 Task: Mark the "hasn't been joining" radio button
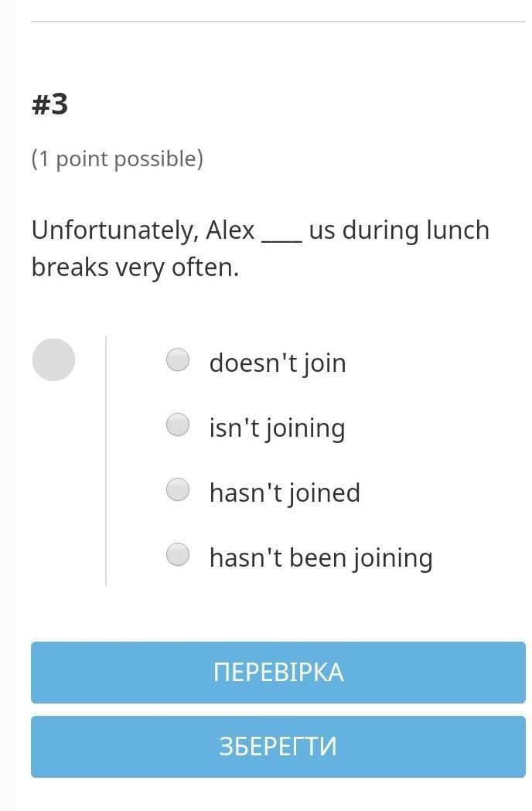pyautogui.click(x=178, y=554)
